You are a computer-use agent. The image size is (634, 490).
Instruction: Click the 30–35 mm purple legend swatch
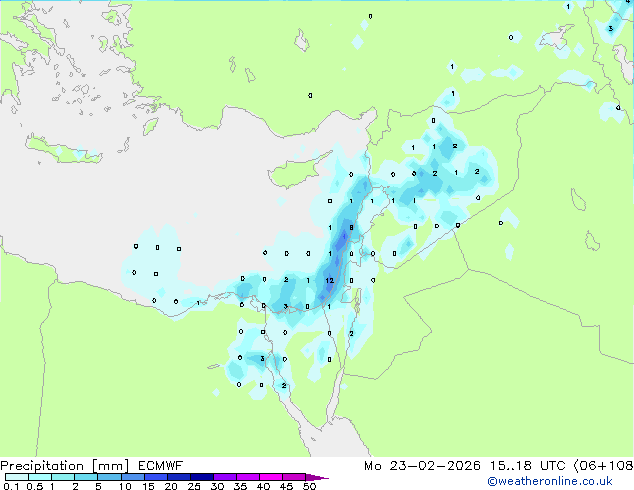point(224,477)
